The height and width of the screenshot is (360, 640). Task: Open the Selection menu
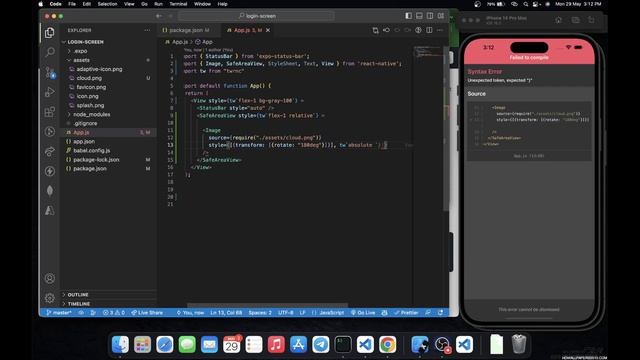click(107, 4)
